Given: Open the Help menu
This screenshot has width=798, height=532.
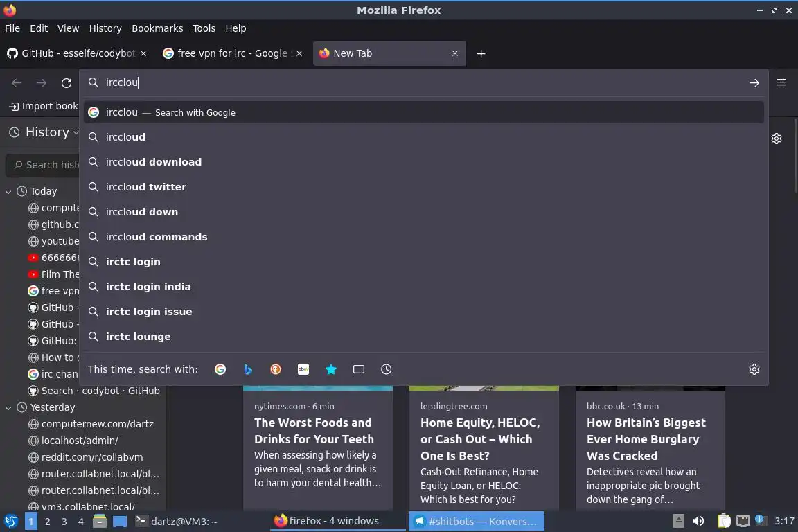Looking at the screenshot, I should point(236,28).
